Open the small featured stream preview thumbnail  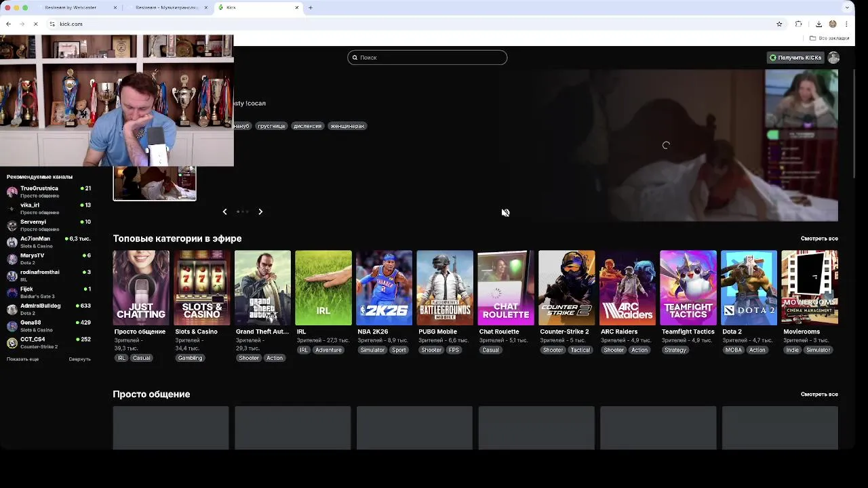click(155, 184)
